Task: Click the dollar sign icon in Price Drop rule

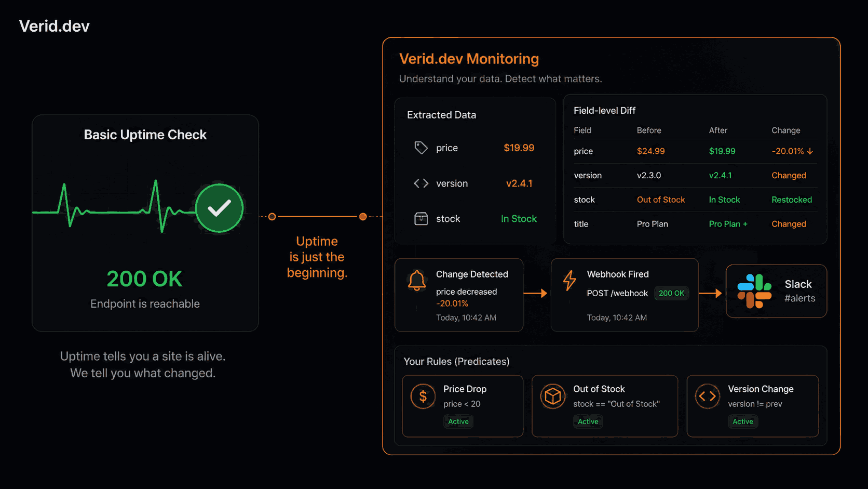Action: (x=423, y=397)
